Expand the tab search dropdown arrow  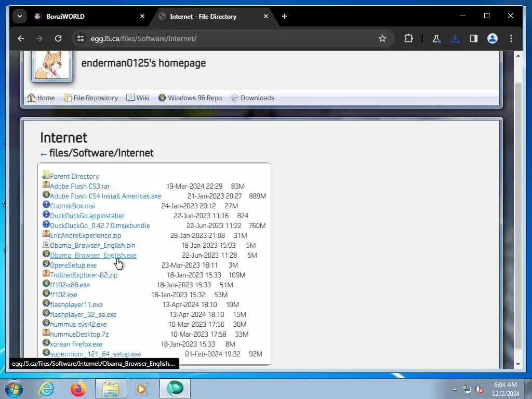pos(20,16)
